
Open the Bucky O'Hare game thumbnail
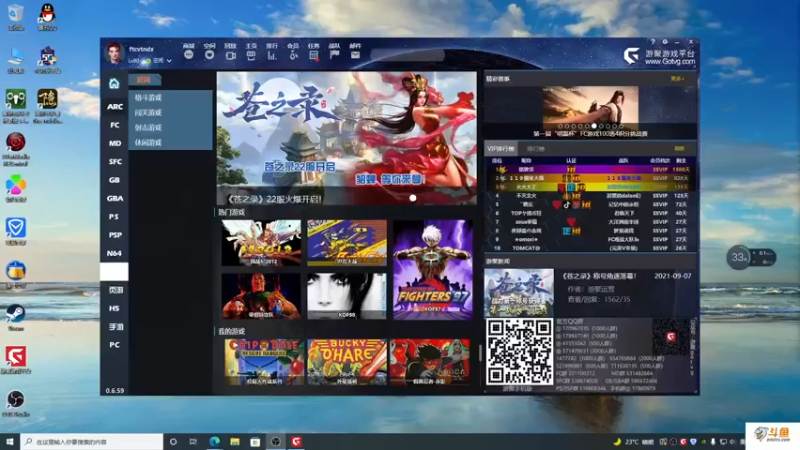347,362
